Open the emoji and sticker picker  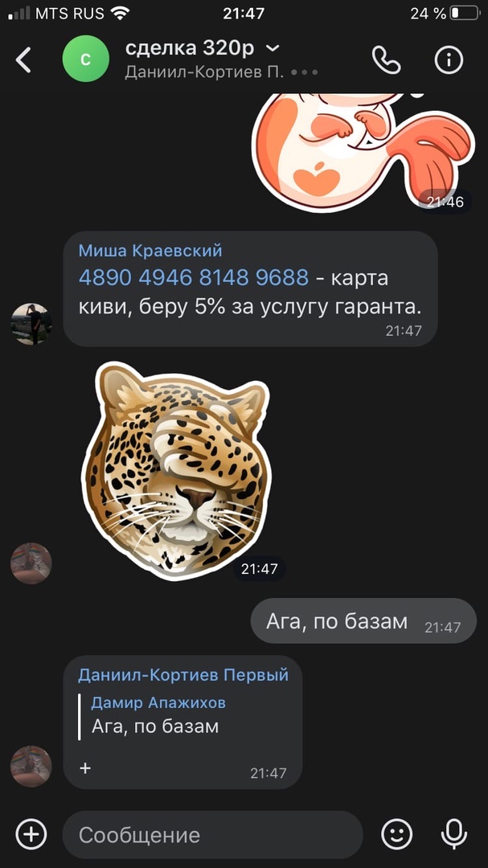tap(397, 833)
